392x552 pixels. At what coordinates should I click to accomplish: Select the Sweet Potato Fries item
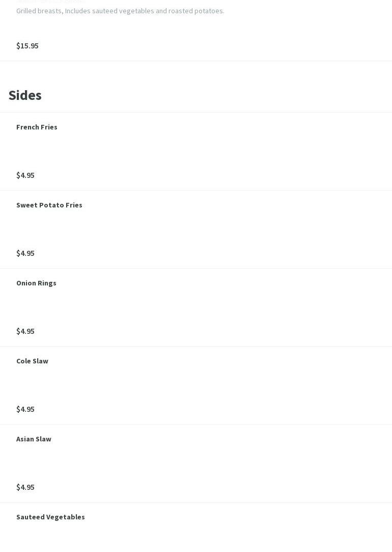(49, 205)
